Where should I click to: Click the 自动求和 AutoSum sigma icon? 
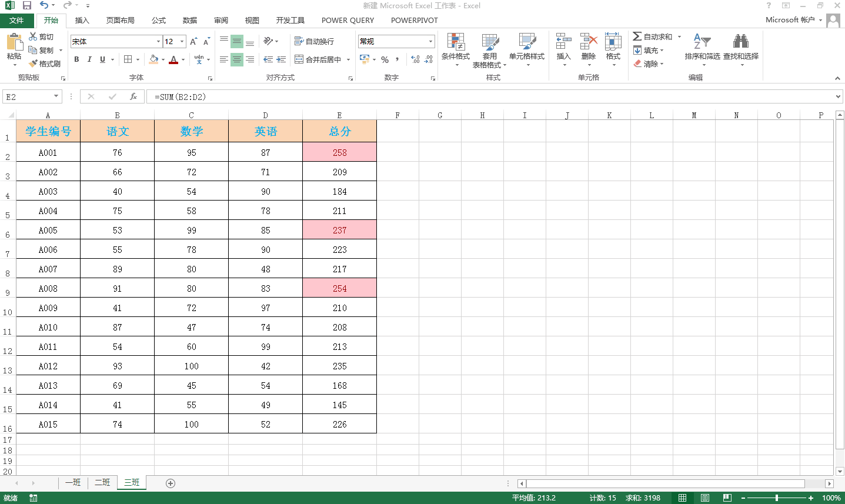pos(637,36)
